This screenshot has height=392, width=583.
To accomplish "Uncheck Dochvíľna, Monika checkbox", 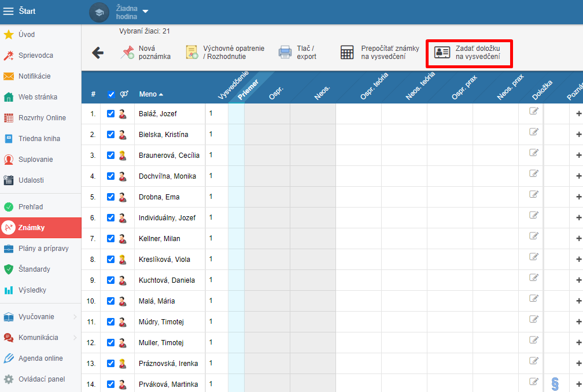I will [111, 176].
